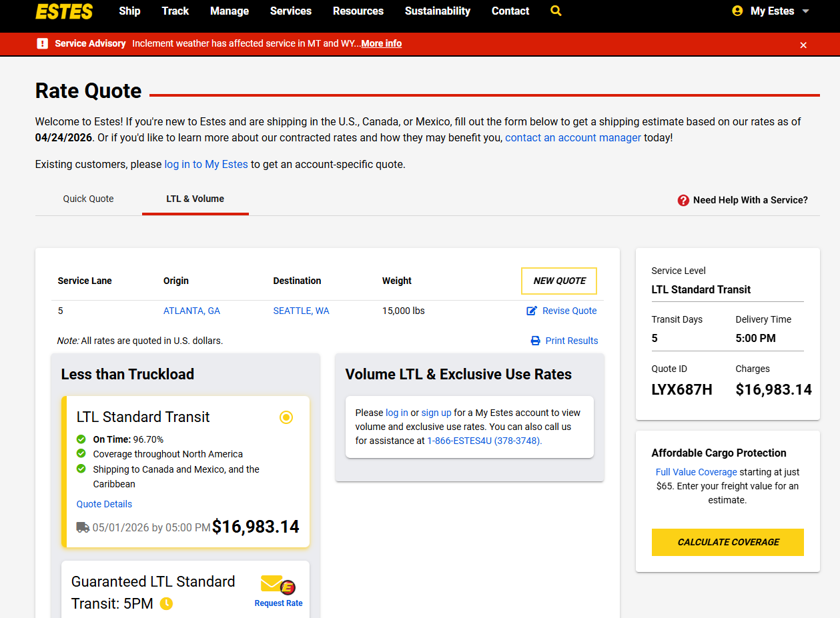The image size is (840, 618).
Task: Open the Ship menu
Action: pos(130,11)
